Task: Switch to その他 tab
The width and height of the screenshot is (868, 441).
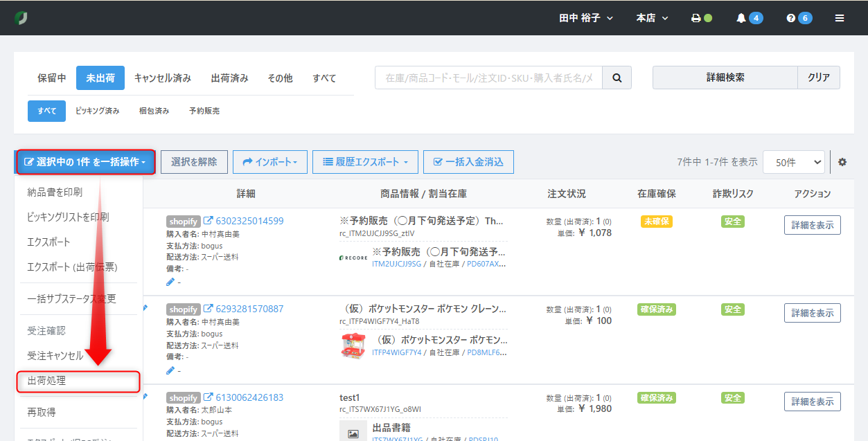Action: pyautogui.click(x=280, y=78)
